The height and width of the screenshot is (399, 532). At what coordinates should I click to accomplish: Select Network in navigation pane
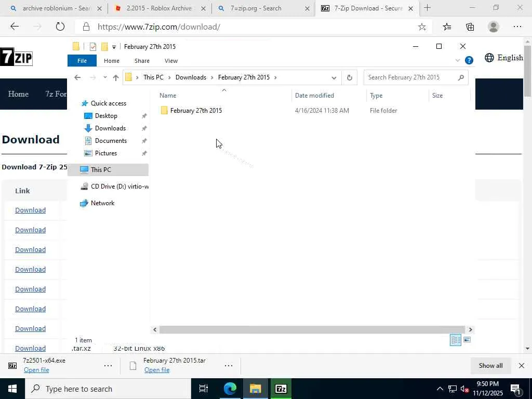point(102,203)
